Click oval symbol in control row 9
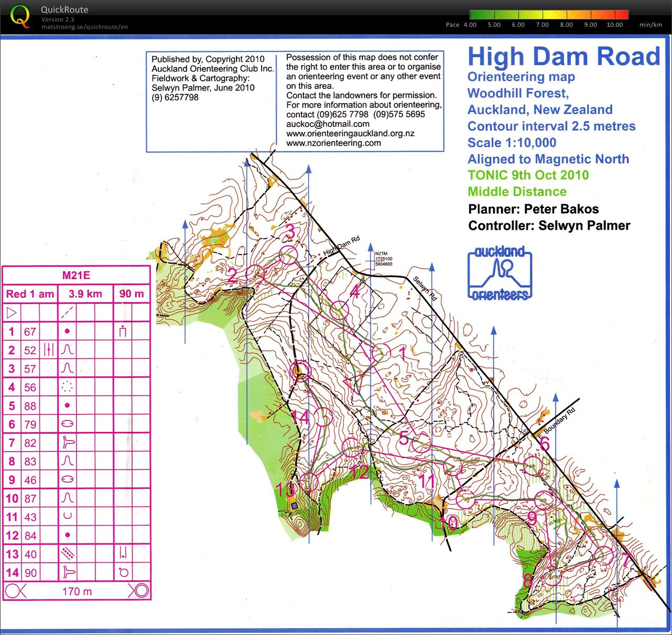The width and height of the screenshot is (672, 635). pos(67,479)
